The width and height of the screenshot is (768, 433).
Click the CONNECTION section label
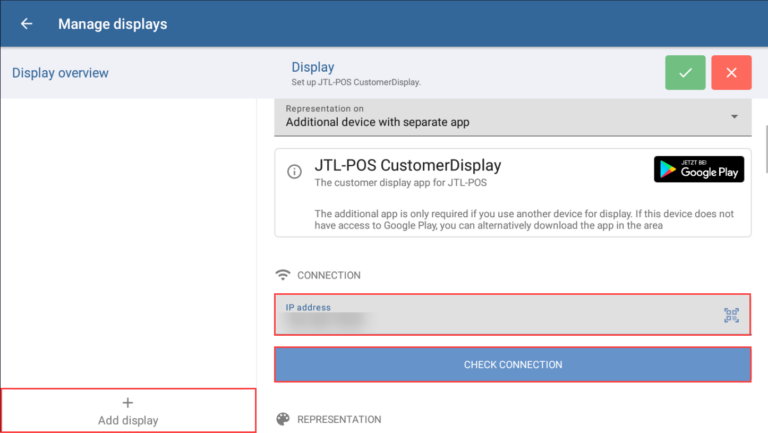(x=329, y=275)
